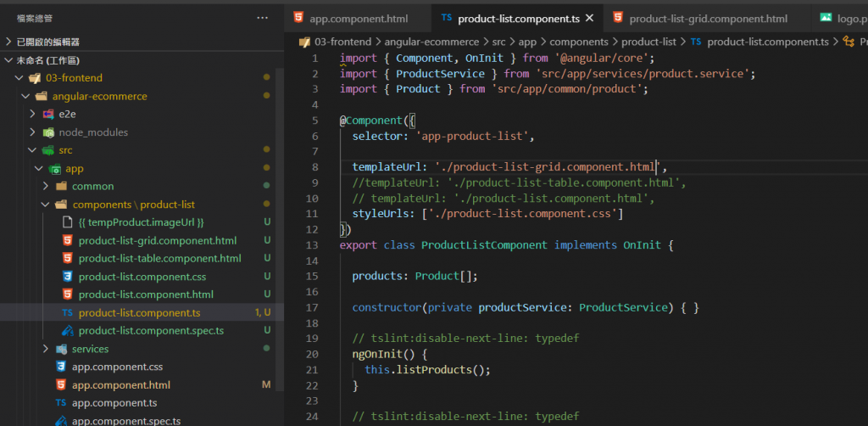The width and height of the screenshot is (868, 426).
Task: Click CSS icon of app.component.css
Action: pos(61,367)
